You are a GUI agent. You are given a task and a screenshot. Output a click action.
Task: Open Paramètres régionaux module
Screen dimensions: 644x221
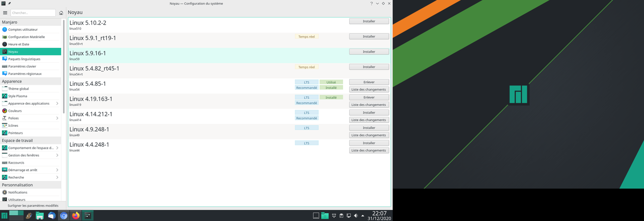click(31, 73)
